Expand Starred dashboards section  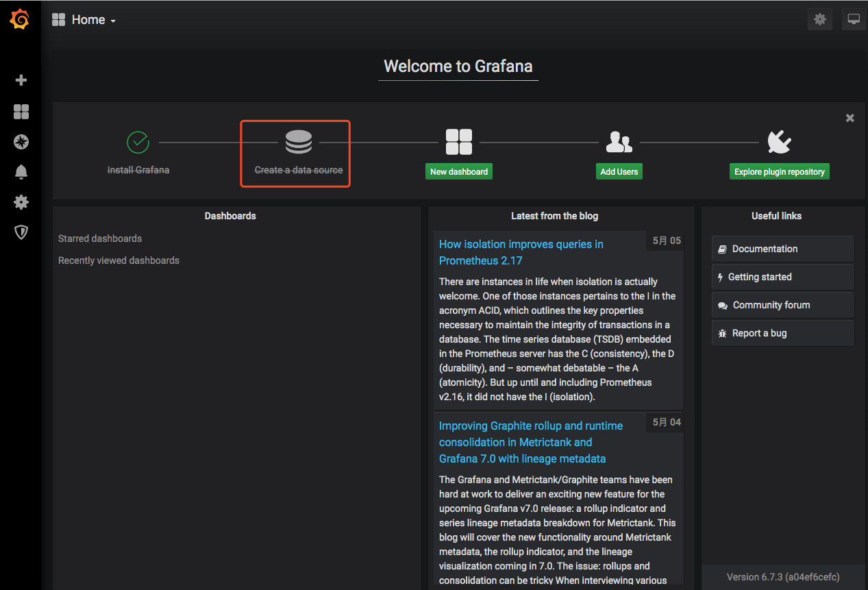pyautogui.click(x=100, y=238)
